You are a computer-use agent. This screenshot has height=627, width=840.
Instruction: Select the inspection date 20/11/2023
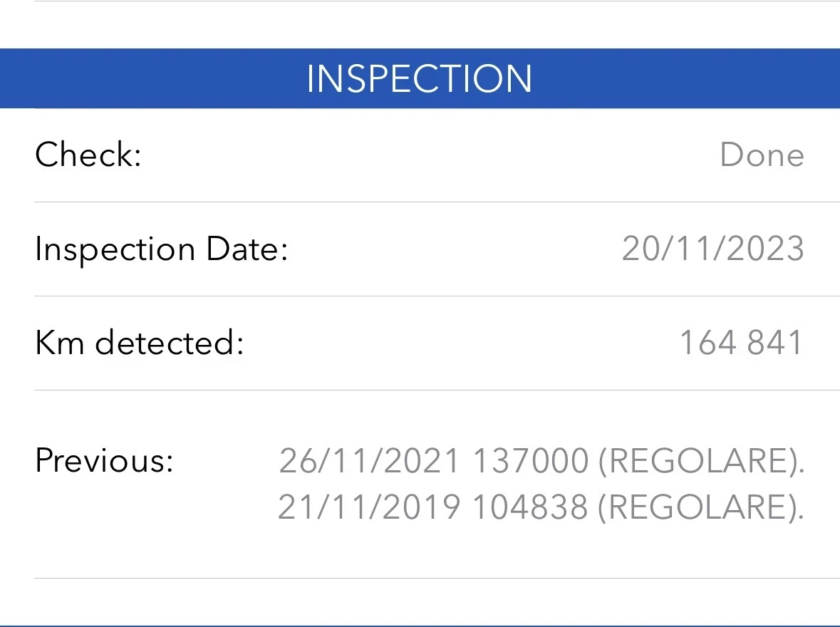[712, 249]
